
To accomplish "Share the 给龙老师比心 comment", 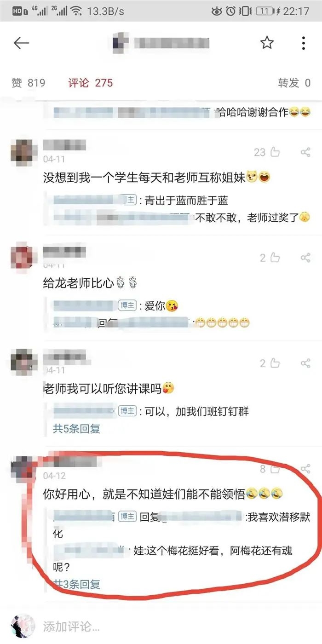I will coord(305,258).
